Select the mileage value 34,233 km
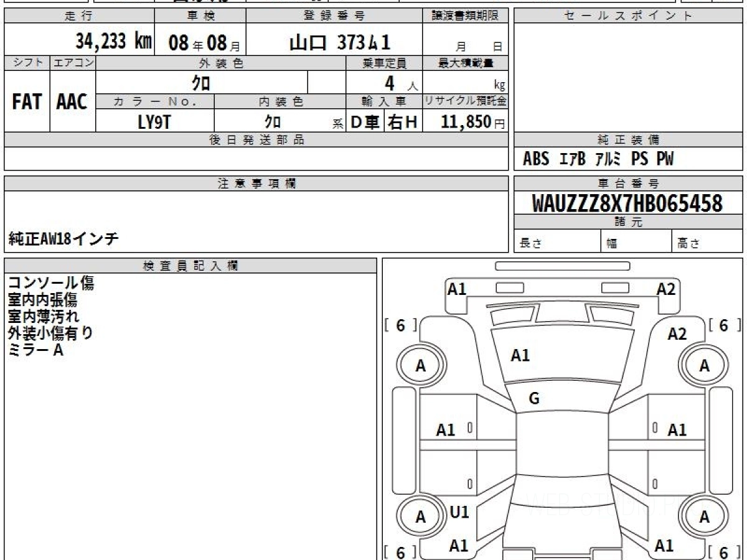This screenshot has height=560, width=747. 113,41
